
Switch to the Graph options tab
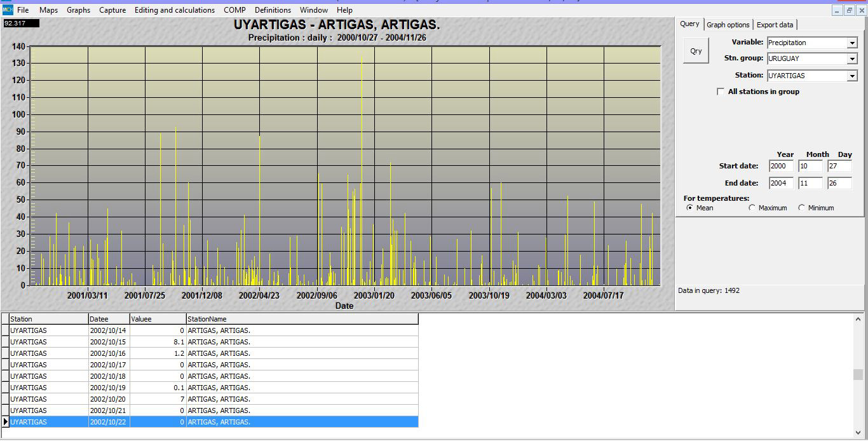pyautogui.click(x=728, y=25)
